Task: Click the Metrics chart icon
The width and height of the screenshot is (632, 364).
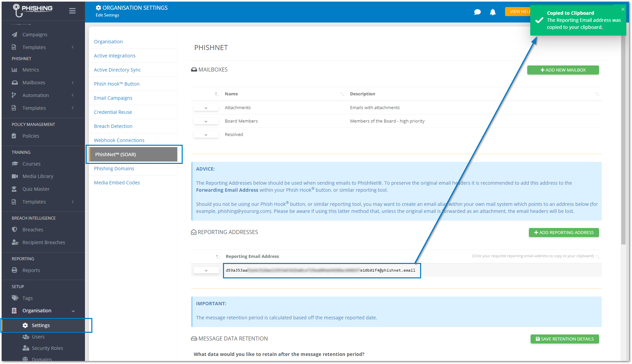Action: 14,70
